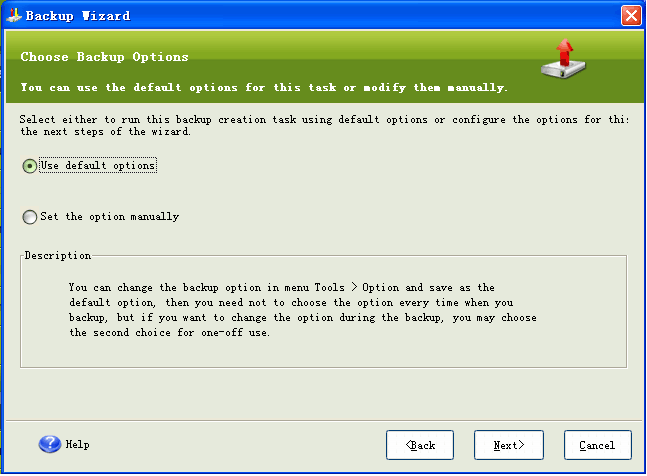647x476 pixels.
Task: Click the "You can use the default options" subtitle
Action: tap(264, 87)
